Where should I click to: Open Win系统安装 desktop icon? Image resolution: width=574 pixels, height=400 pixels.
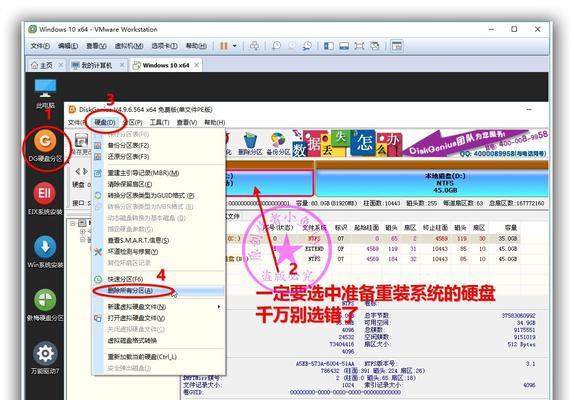[45, 252]
